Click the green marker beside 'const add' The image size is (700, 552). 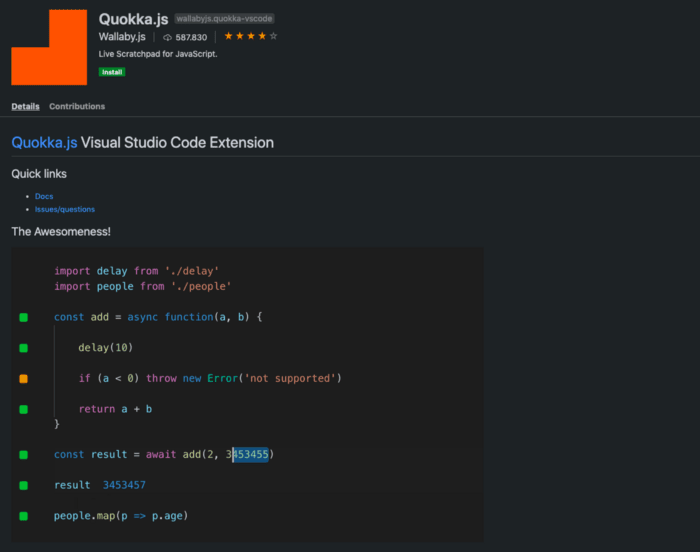pyautogui.click(x=24, y=318)
